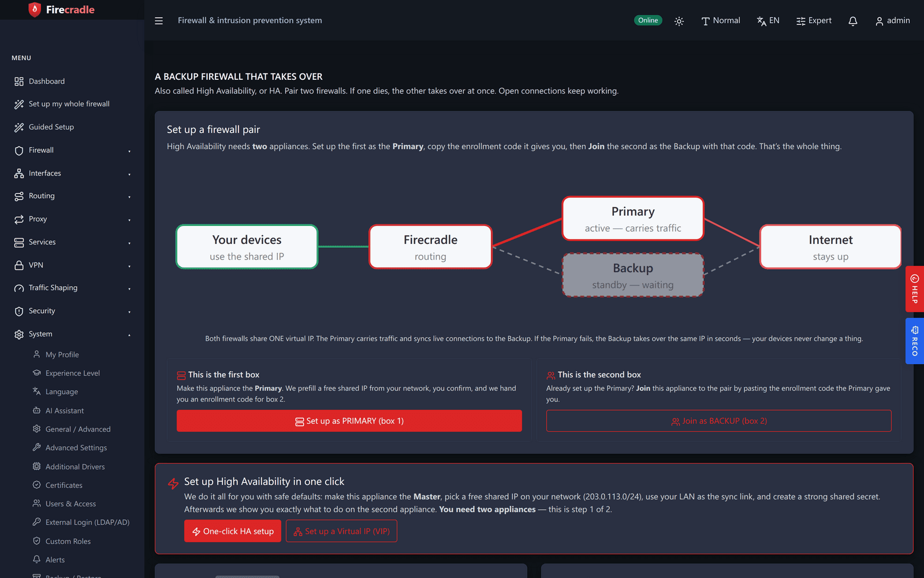Expand the Routing menu arrow
Viewport: 924px width, 578px height.
[x=129, y=197]
